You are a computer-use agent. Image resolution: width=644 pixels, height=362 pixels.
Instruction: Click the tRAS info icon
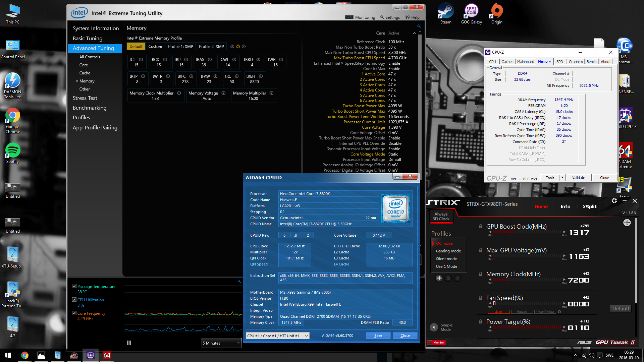(x=210, y=60)
